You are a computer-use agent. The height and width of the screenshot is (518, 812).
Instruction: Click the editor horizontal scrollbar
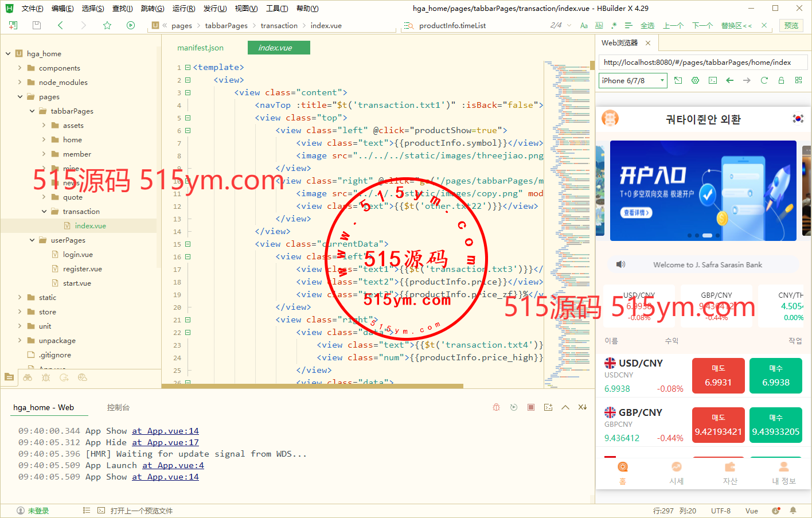coord(313,386)
